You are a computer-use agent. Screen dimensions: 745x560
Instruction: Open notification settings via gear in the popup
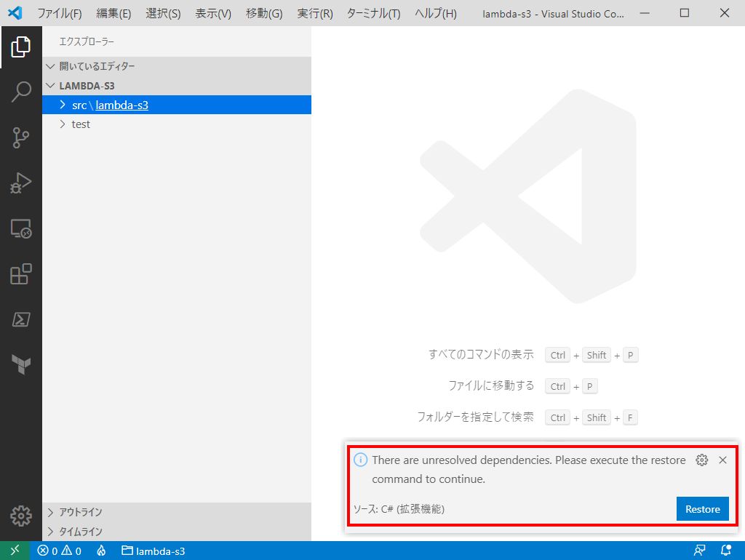pos(701,460)
